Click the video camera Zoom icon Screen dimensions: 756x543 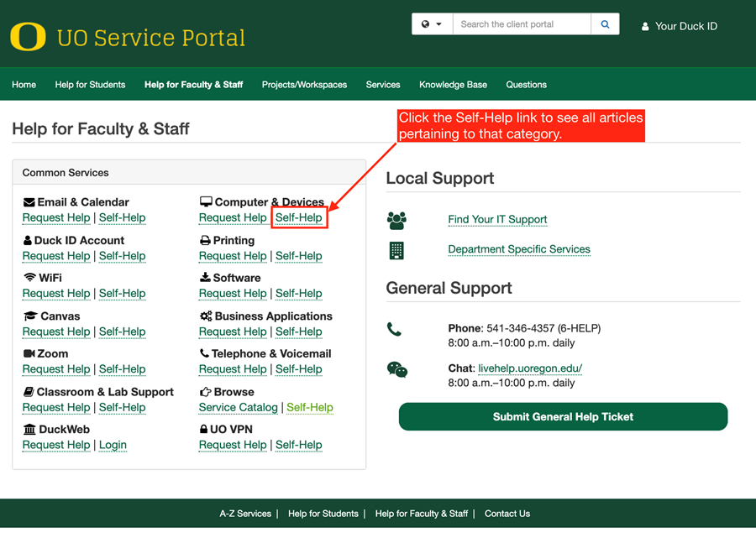coord(29,353)
